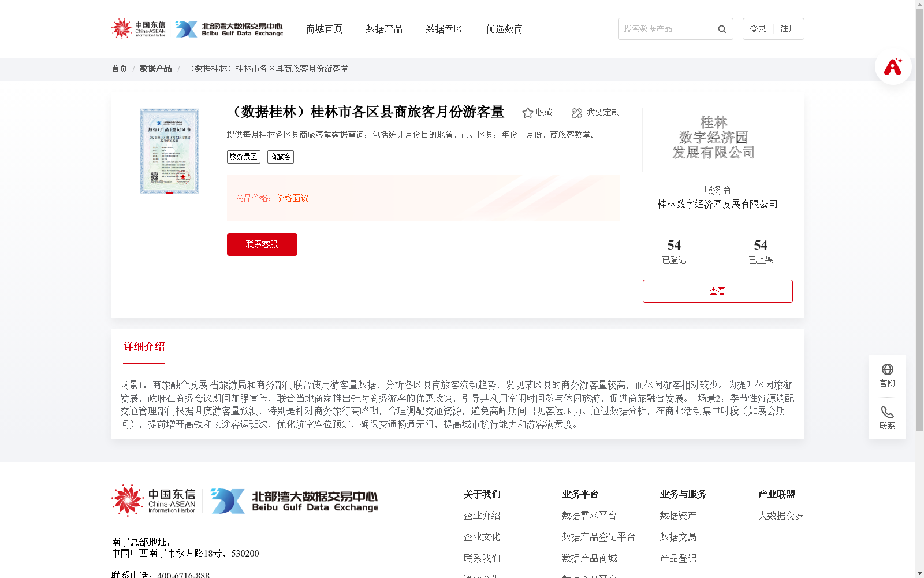Go to 数据产品 in the breadcrumb

[155, 69]
